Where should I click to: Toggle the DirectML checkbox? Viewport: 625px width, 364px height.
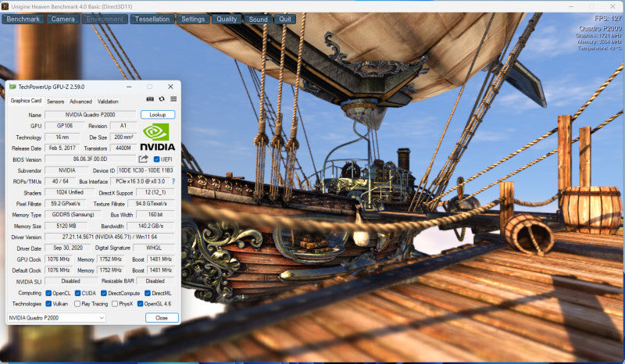point(148,293)
